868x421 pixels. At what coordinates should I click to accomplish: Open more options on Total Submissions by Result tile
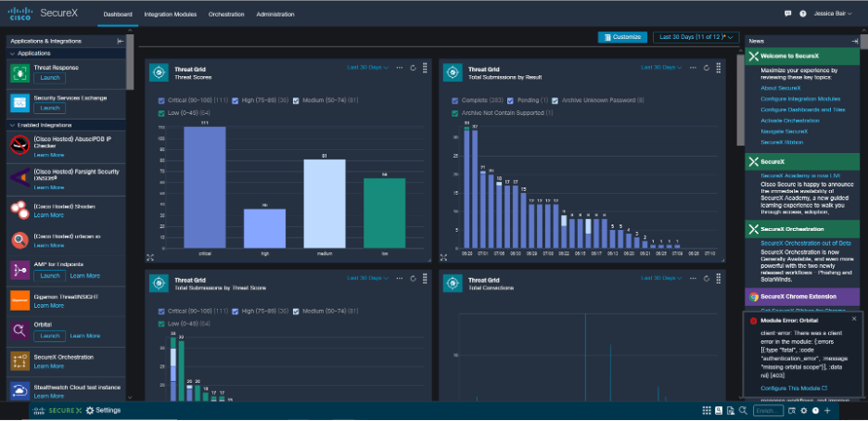tap(693, 68)
